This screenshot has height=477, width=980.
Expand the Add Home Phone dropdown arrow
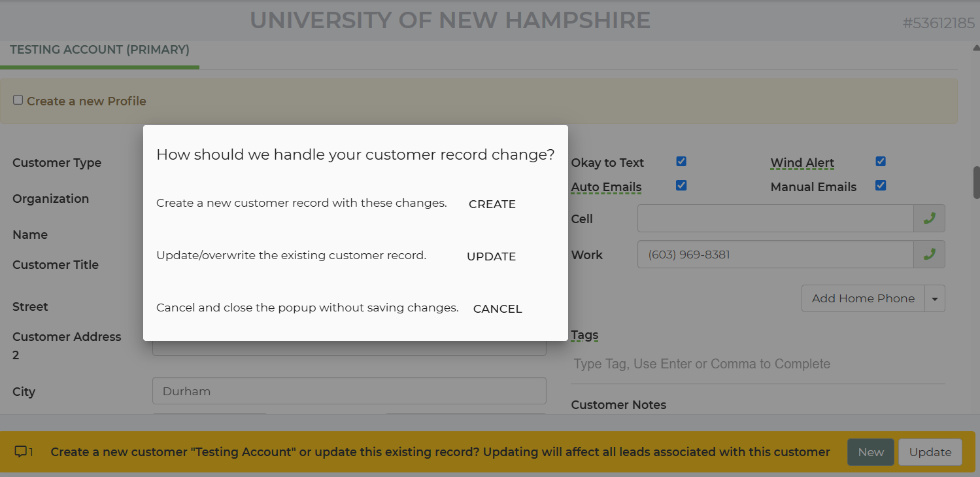pyautogui.click(x=935, y=298)
